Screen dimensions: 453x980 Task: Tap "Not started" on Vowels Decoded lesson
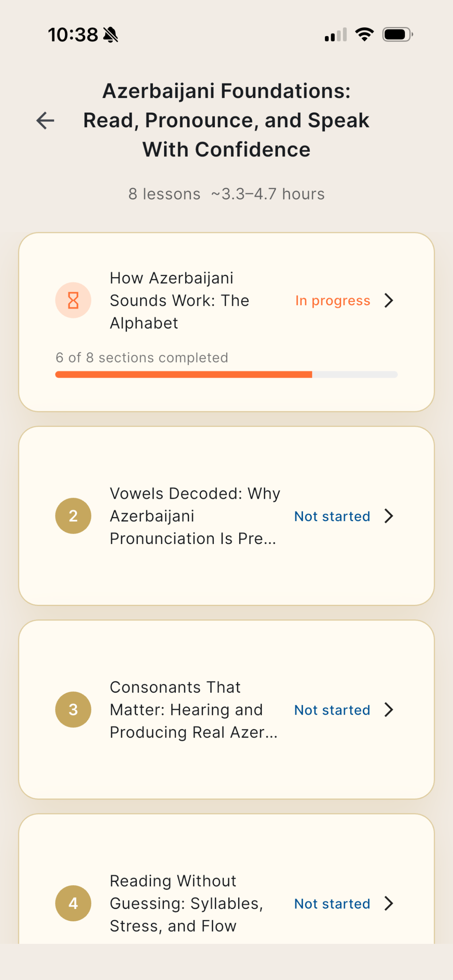coord(332,516)
